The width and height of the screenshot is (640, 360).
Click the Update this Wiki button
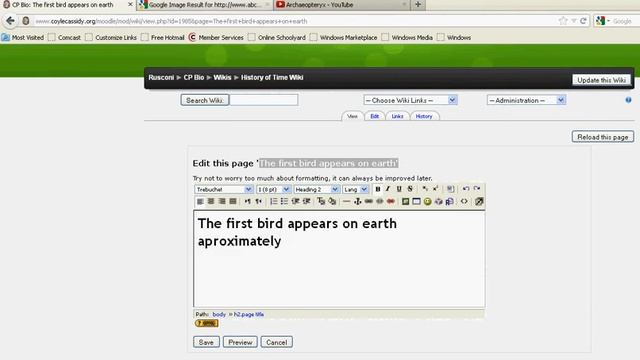click(601, 80)
